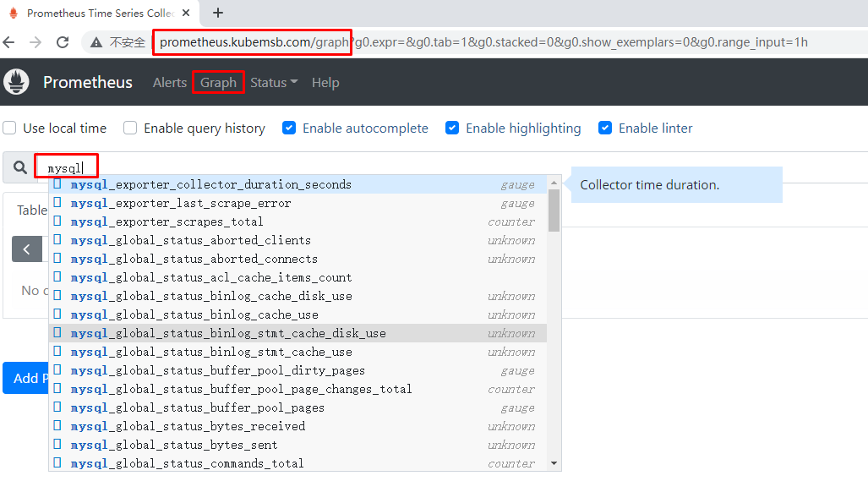Click the browser forward arrow
The height and width of the screenshot is (503, 868).
pyautogui.click(x=35, y=42)
